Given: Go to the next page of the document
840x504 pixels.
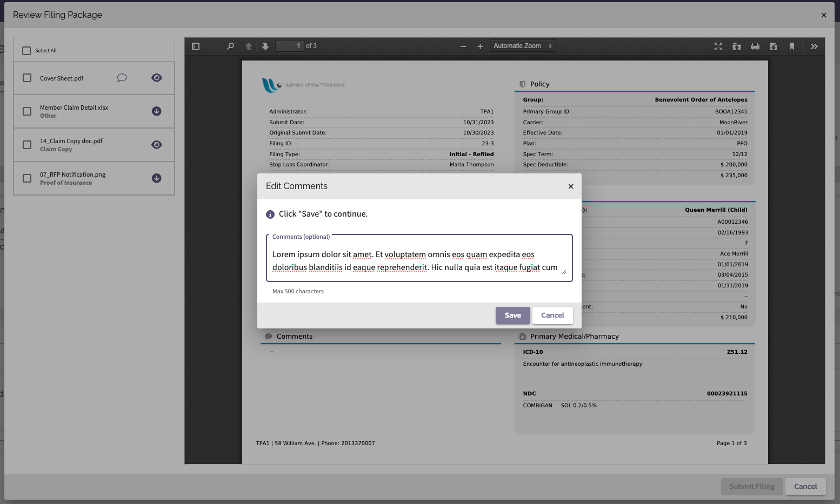Looking at the screenshot, I should pyautogui.click(x=265, y=46).
